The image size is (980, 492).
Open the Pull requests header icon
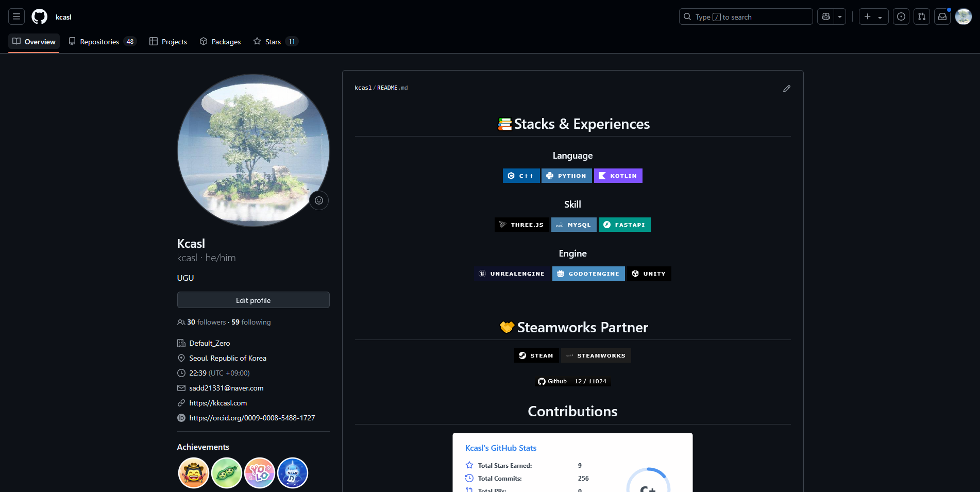point(922,16)
